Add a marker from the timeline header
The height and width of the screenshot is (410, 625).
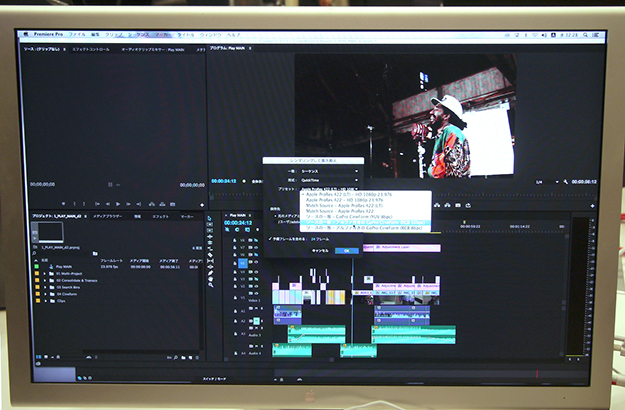coord(257,230)
